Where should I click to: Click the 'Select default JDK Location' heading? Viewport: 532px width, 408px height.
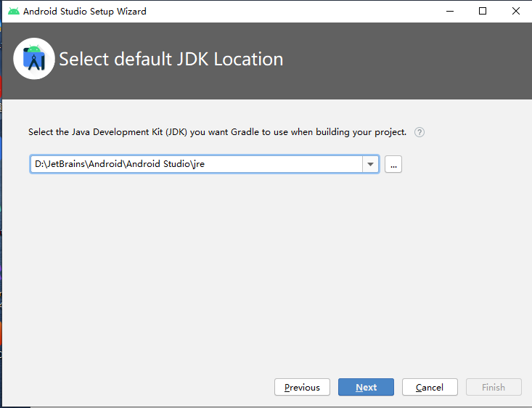tap(171, 59)
